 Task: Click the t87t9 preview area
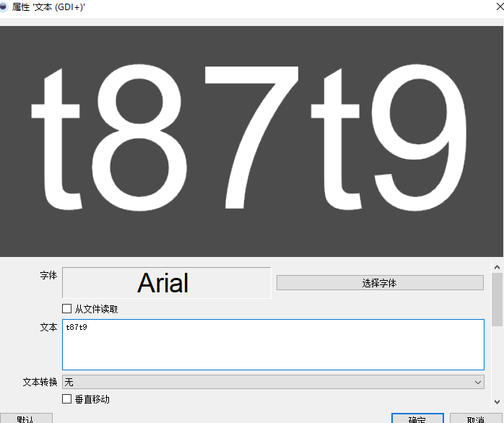[251, 141]
